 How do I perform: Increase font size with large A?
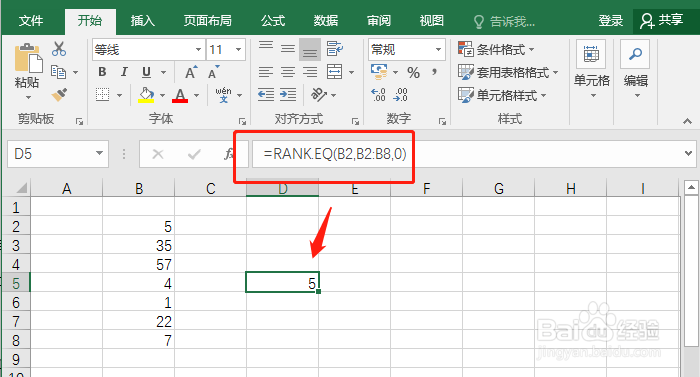click(191, 72)
